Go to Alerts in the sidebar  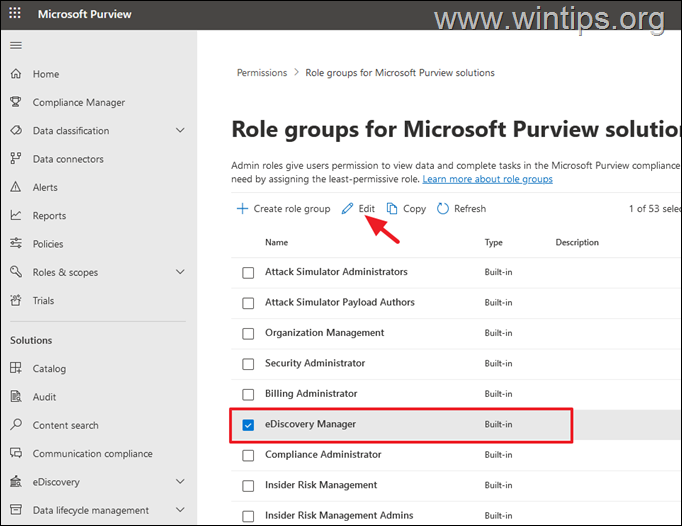click(x=45, y=188)
